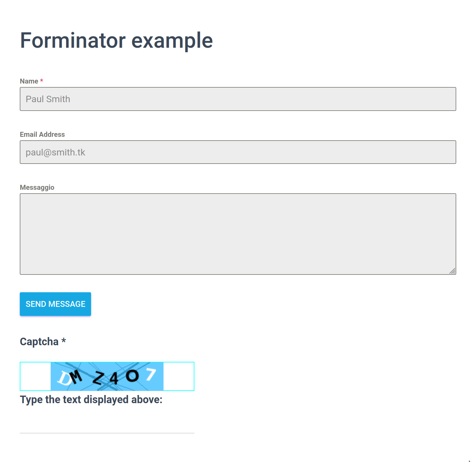Grab the Messaggio textarea resize handle
The height and width of the screenshot is (464, 476).
[x=452, y=271]
